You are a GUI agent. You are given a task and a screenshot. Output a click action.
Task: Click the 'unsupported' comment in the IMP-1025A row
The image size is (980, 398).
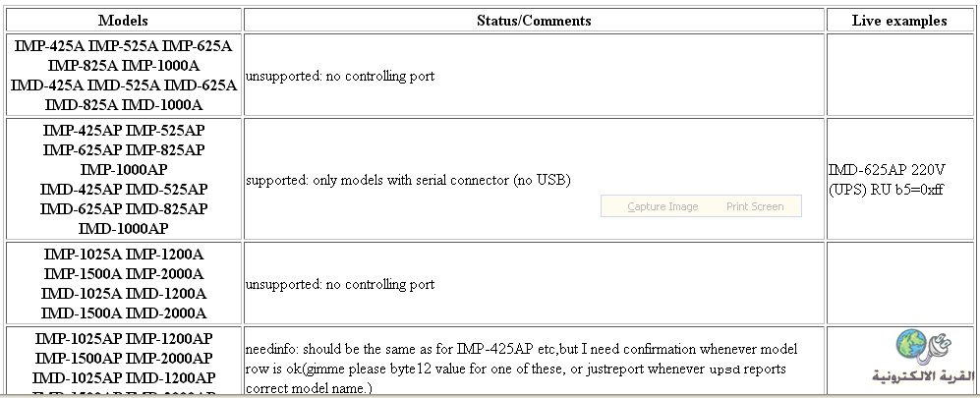(340, 284)
